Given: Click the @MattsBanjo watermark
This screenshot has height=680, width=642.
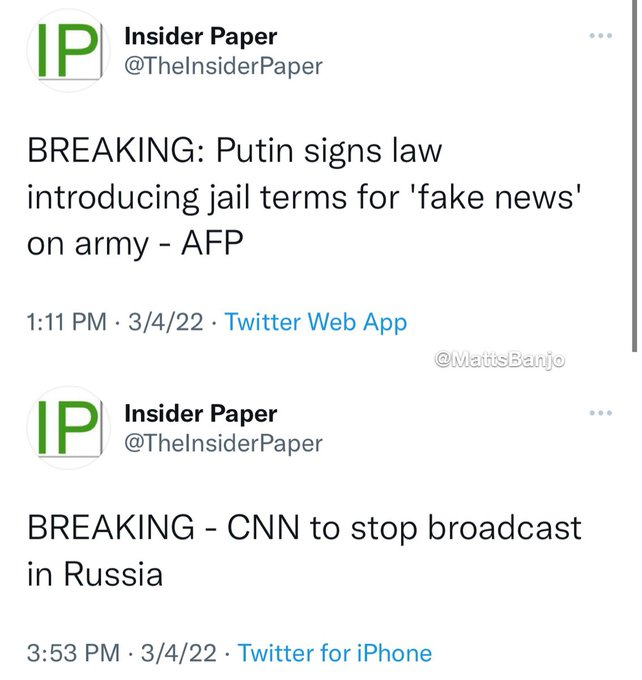Looking at the screenshot, I should 499,360.
